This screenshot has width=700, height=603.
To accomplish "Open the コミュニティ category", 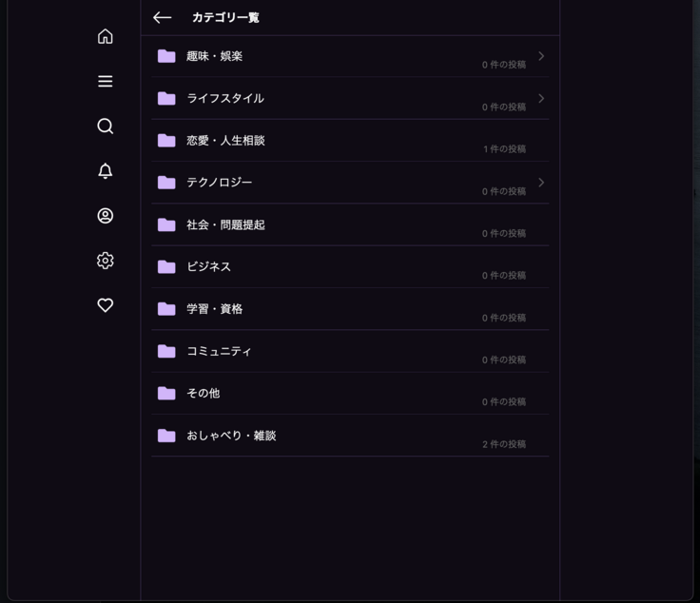I will (219, 351).
